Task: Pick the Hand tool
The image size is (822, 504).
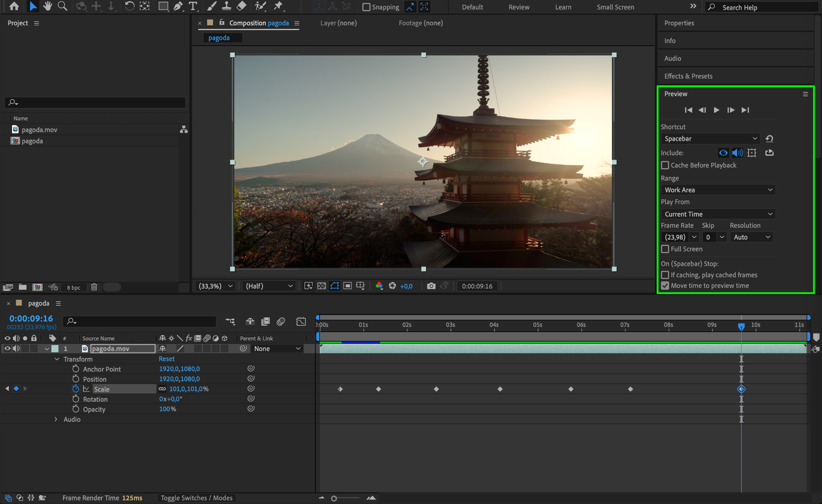Action: 48,6
